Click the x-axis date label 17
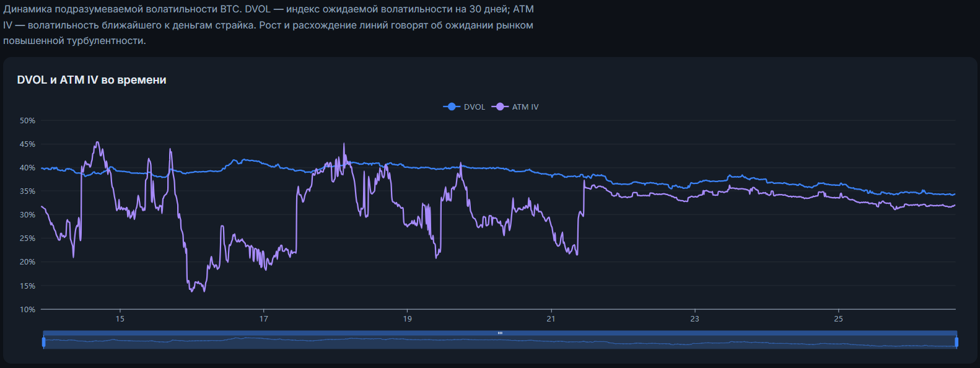980x368 pixels. 264,318
